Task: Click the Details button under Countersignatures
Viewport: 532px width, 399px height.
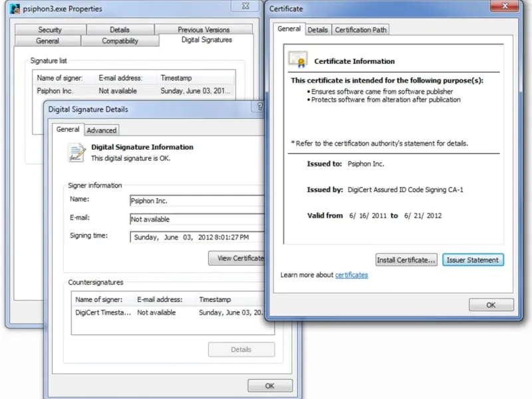Action: click(x=241, y=350)
